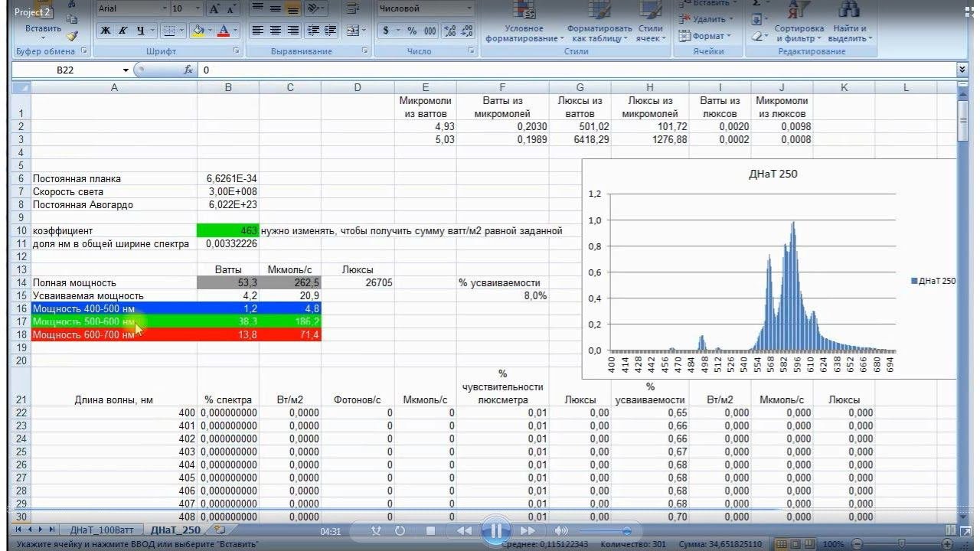980x551 pixels.
Task: Select the ДНаТ 250 chart
Action: (x=769, y=269)
